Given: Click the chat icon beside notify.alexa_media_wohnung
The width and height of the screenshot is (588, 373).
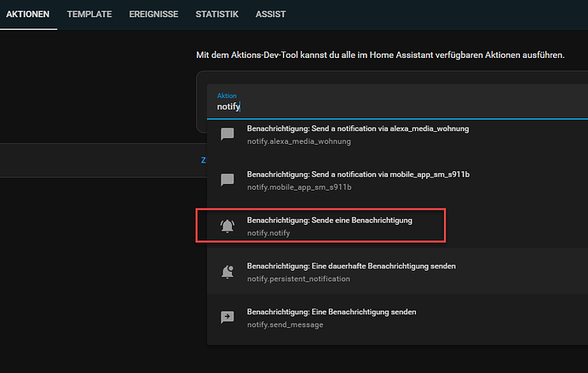Looking at the screenshot, I should 228,135.
